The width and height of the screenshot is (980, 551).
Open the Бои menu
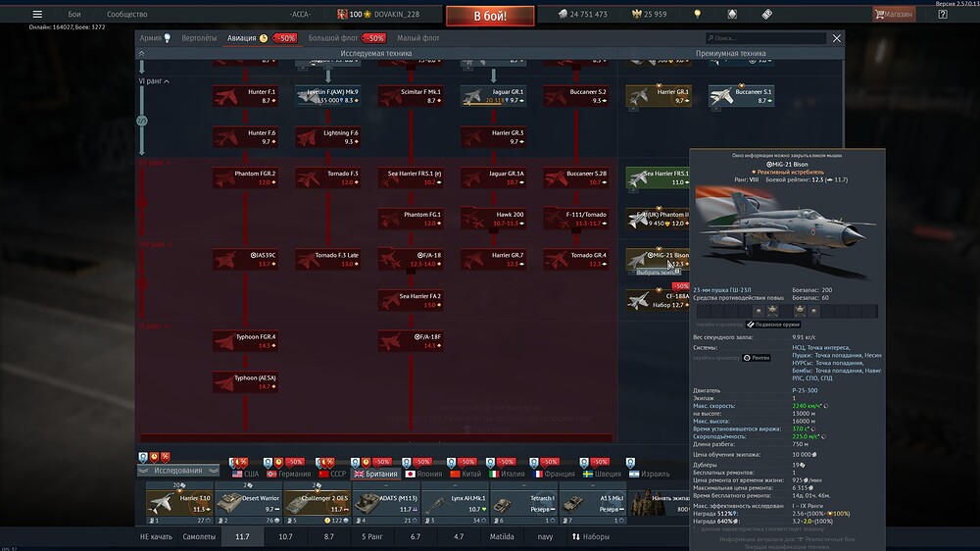[74, 14]
